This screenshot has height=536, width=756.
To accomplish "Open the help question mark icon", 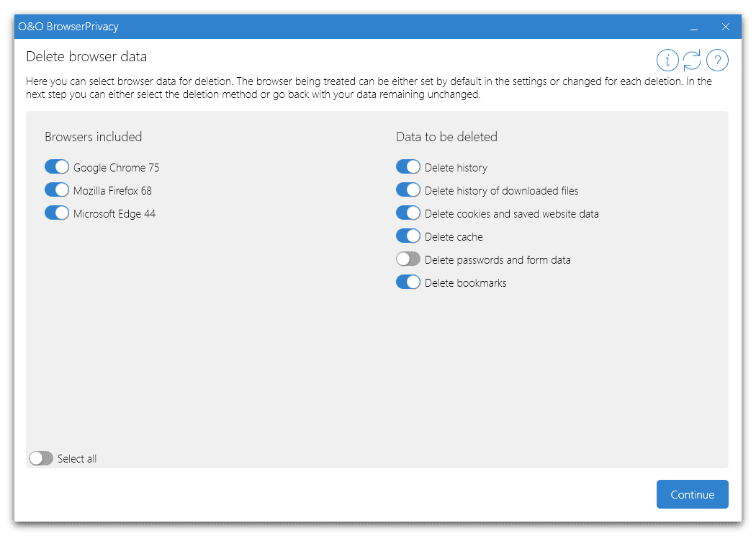I will tap(717, 61).
